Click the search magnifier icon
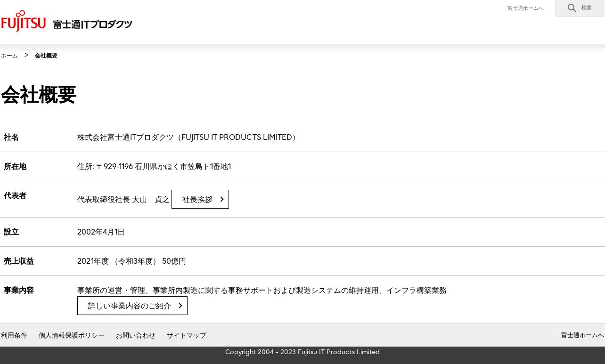605x364 pixels. pyautogui.click(x=572, y=8)
